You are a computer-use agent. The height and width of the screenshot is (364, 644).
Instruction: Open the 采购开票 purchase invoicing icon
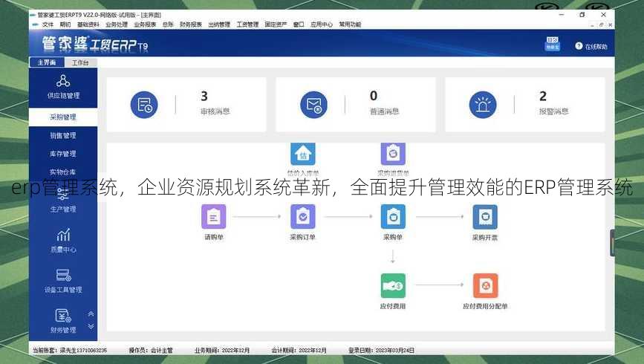(x=485, y=216)
